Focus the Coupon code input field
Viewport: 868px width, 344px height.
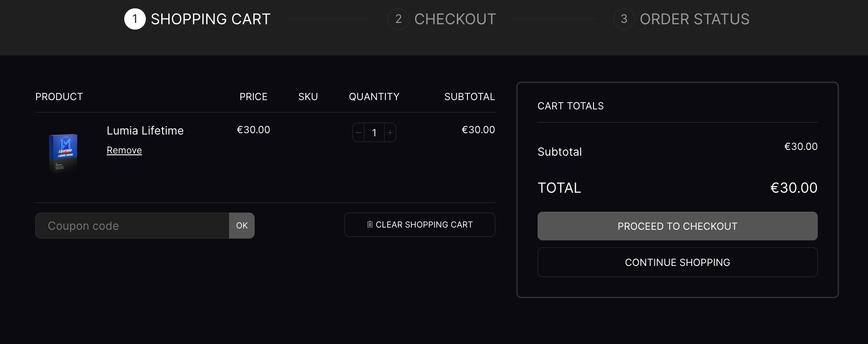click(132, 225)
